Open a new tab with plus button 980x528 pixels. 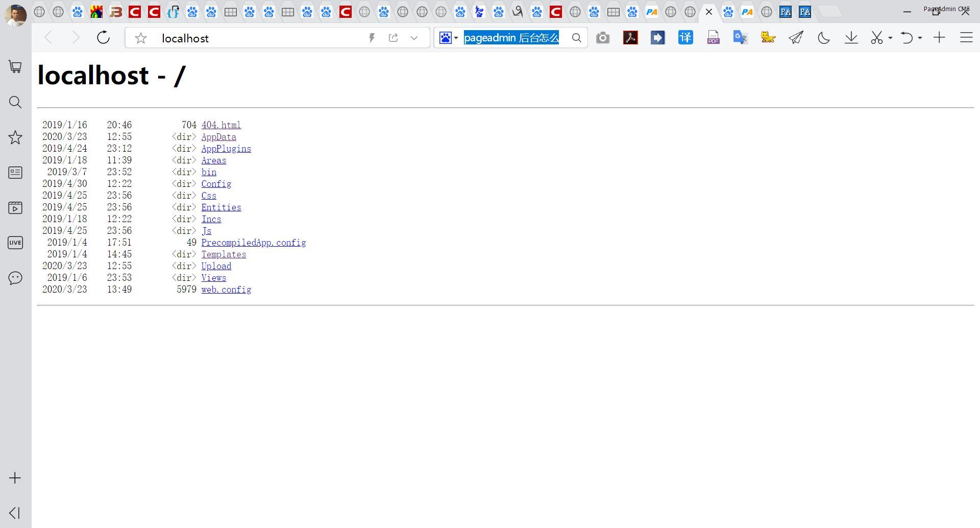939,38
